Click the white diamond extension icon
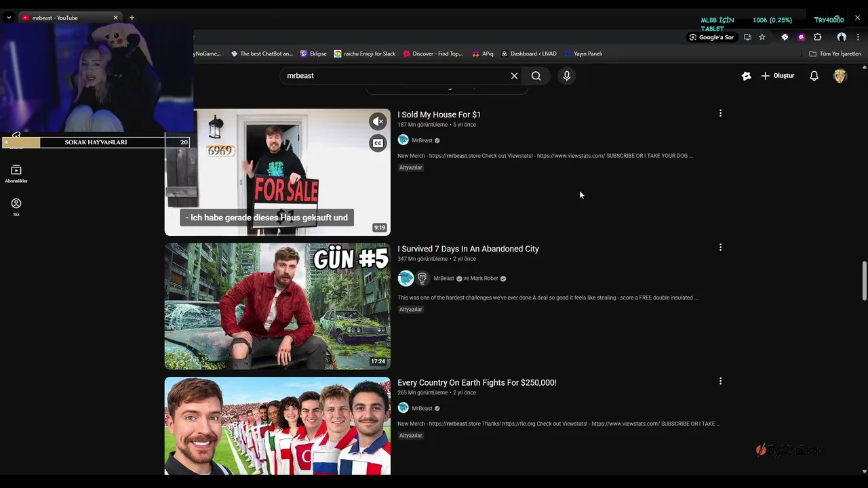 (785, 37)
